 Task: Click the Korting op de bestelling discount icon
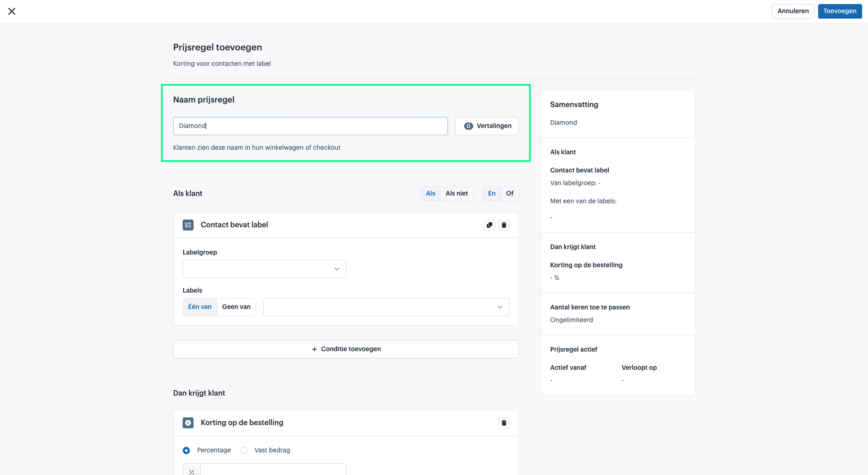click(x=188, y=423)
